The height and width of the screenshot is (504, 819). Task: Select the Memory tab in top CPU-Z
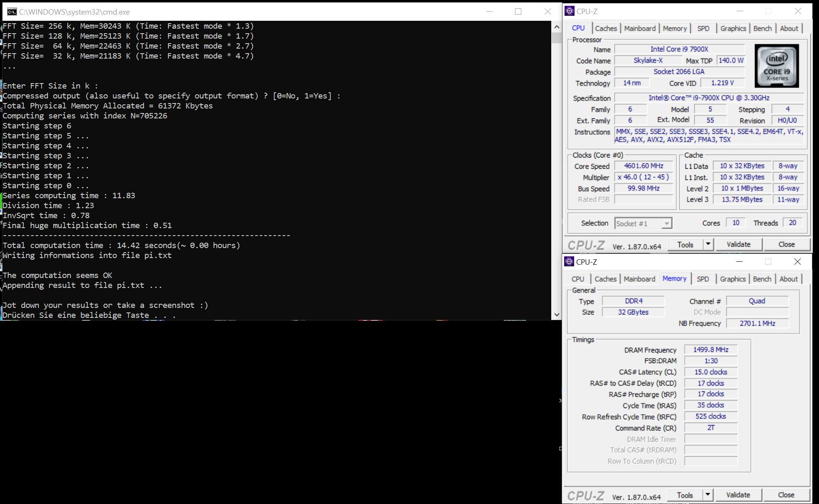pos(675,28)
